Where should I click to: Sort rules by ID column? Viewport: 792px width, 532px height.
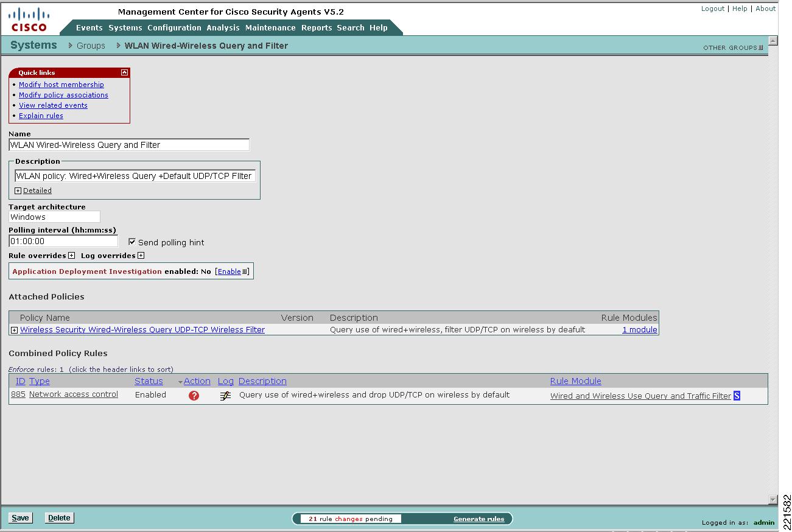click(x=21, y=381)
